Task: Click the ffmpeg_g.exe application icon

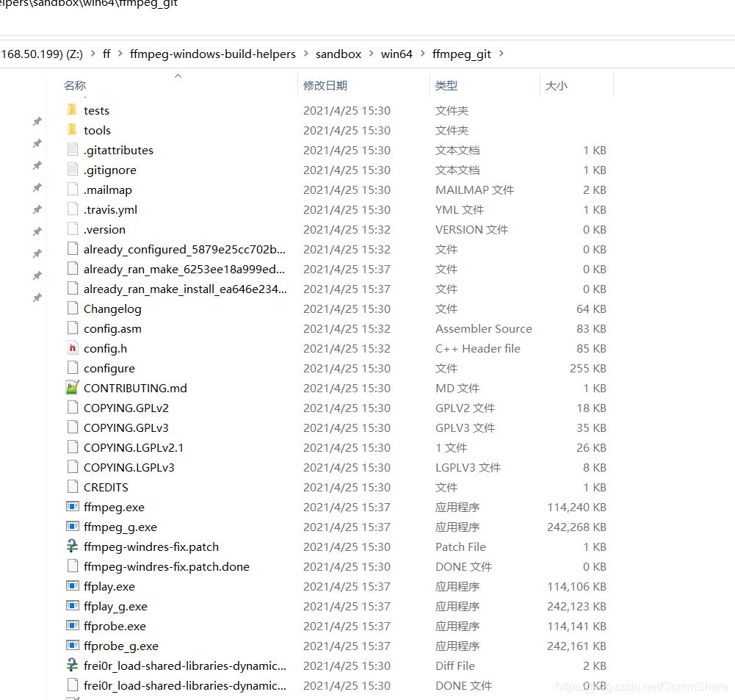Action: (x=72, y=526)
